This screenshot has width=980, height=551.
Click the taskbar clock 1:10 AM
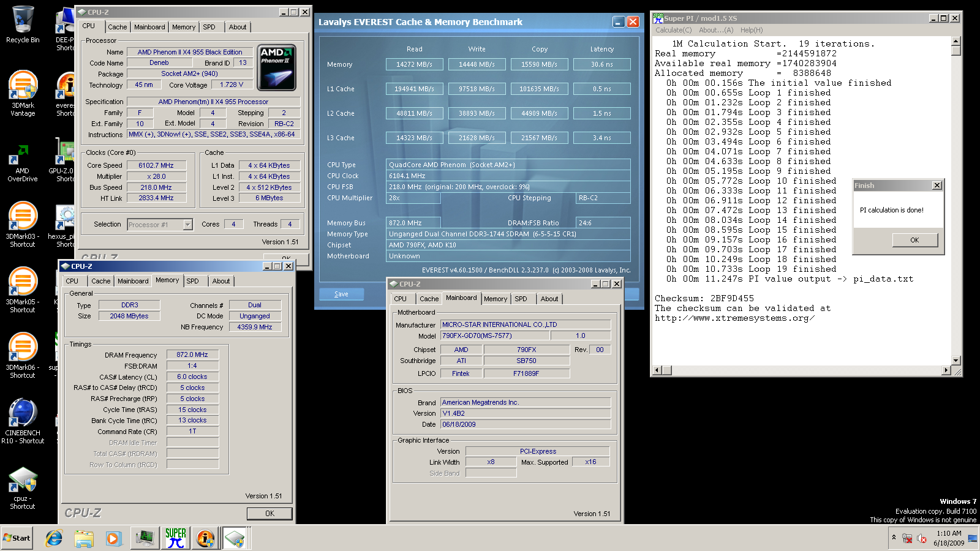949,533
